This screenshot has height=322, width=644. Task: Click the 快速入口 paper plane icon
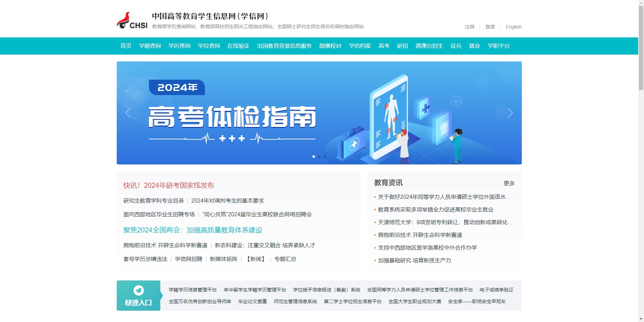coord(138,290)
